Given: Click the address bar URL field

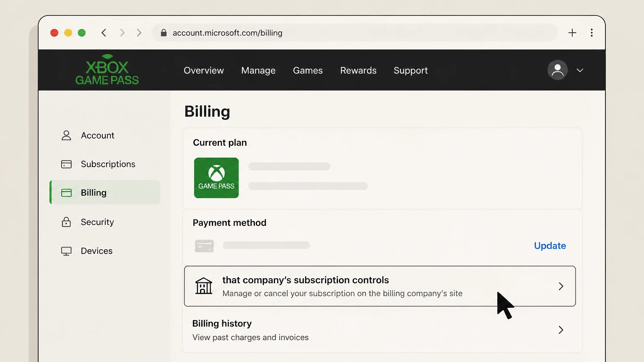Looking at the screenshot, I should click(x=355, y=33).
